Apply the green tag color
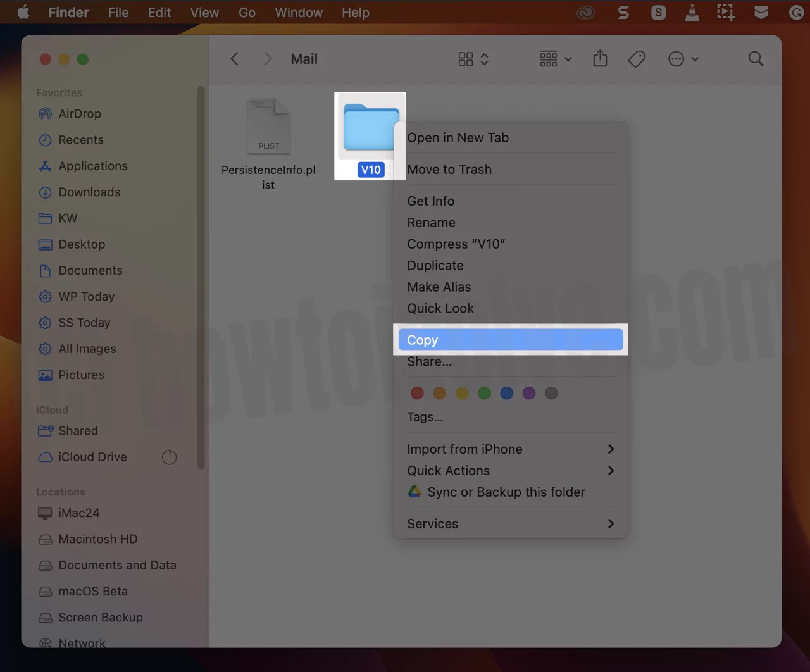 pos(484,393)
